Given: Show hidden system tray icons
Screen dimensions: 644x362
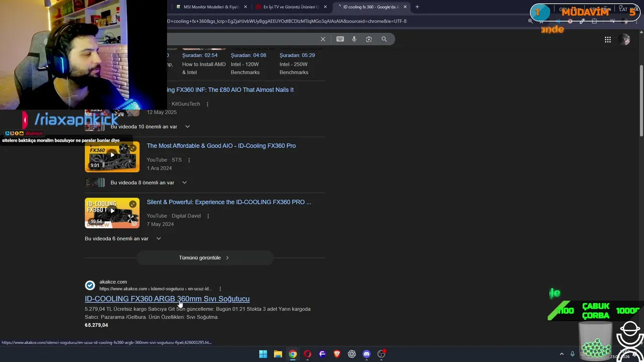Looking at the screenshot, I should click(x=562, y=354).
